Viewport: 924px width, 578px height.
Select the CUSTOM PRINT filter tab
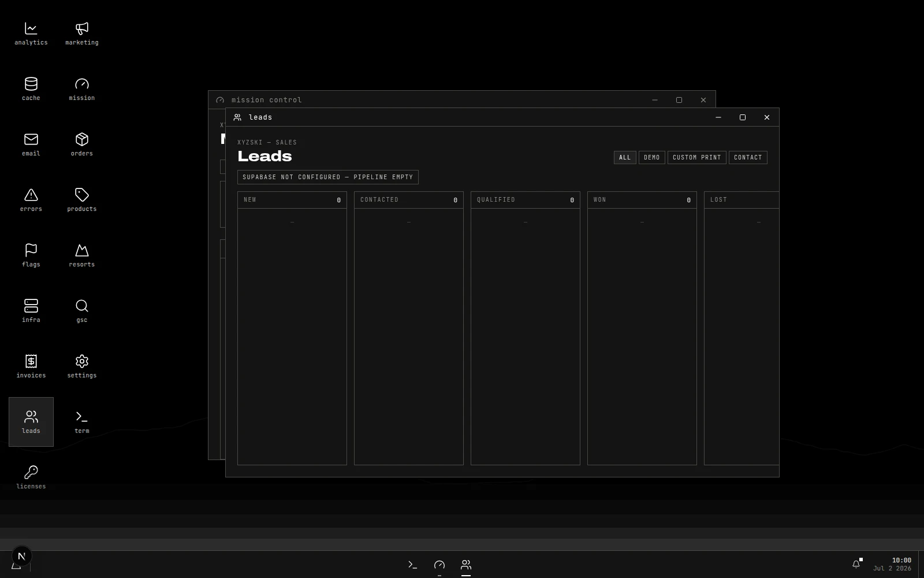click(x=697, y=157)
